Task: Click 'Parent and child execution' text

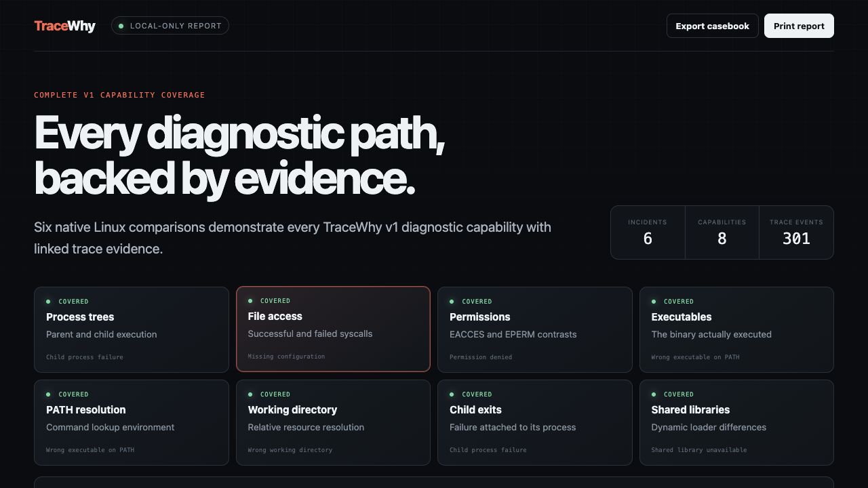Action: coord(102,334)
